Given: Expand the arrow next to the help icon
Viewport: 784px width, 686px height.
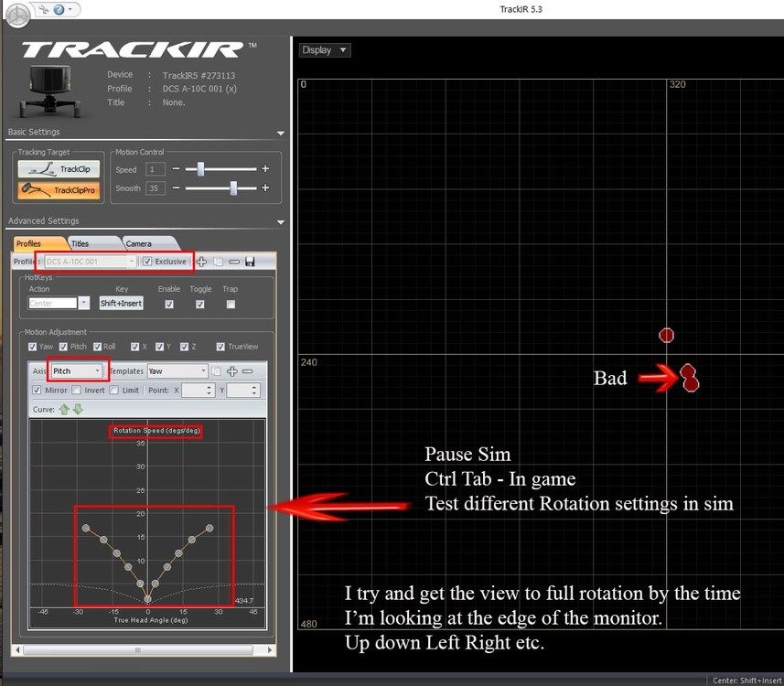Looking at the screenshot, I should [70, 9].
